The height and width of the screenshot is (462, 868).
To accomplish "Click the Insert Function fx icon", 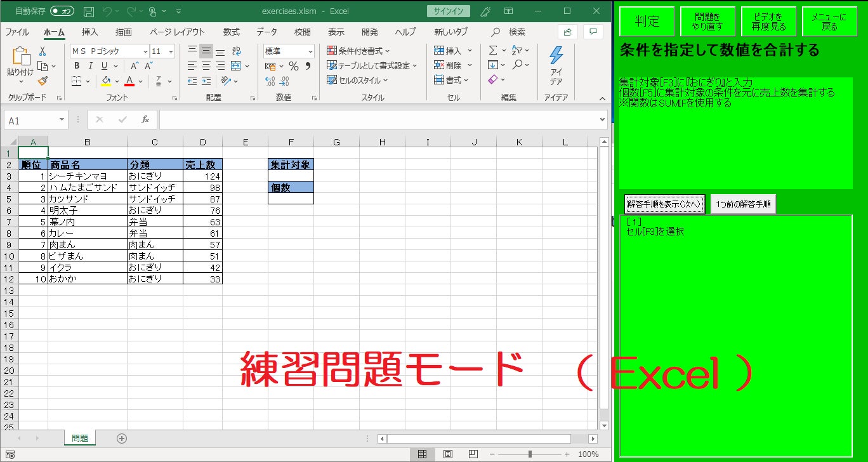I will [x=145, y=119].
